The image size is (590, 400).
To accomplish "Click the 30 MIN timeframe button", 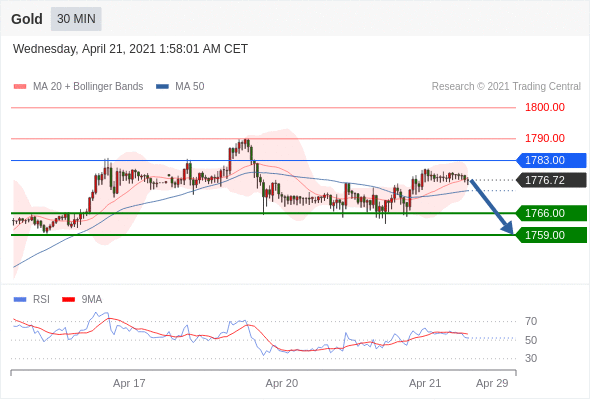I will pos(76,19).
